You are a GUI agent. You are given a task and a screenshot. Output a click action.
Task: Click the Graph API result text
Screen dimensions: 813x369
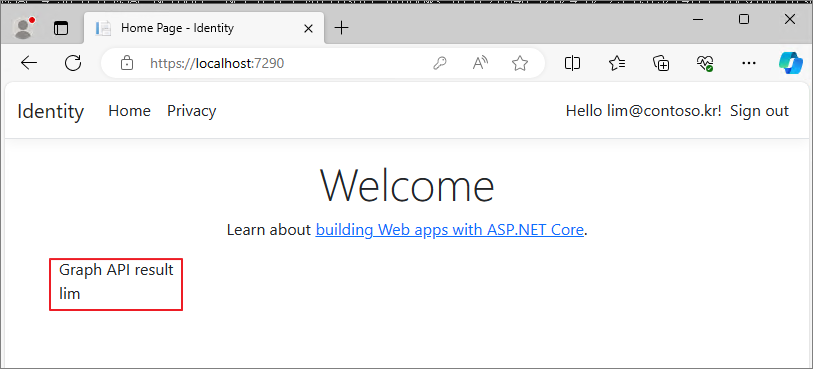pyautogui.click(x=116, y=269)
